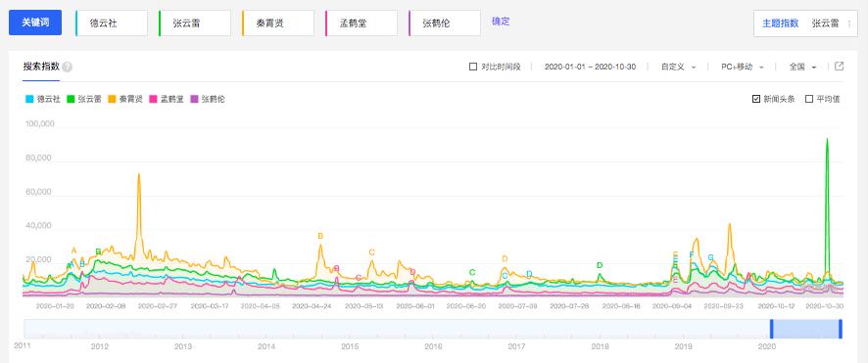Click the green news marker C near 2020-06-20

coord(472,272)
